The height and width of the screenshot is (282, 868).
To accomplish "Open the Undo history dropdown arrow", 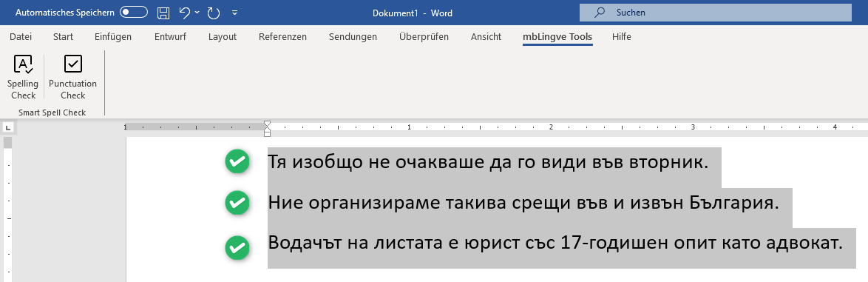I will pyautogui.click(x=197, y=12).
